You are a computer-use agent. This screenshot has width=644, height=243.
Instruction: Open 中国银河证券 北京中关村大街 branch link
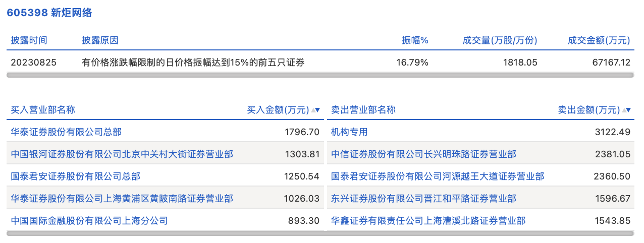(122, 154)
